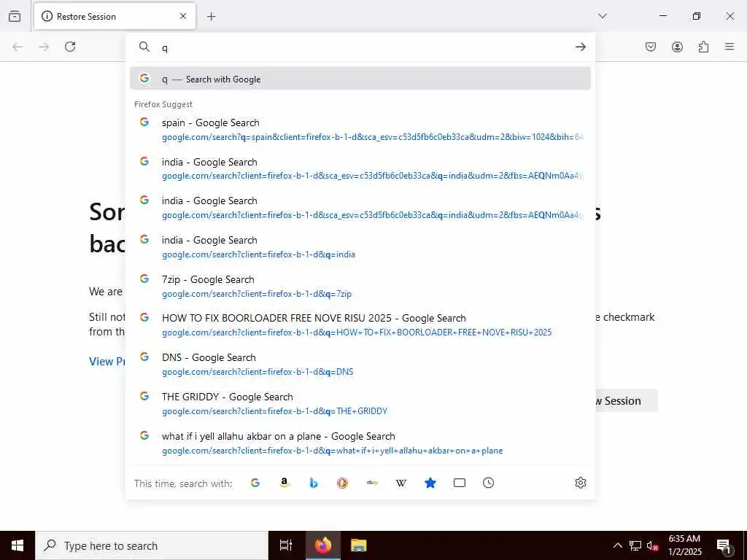Close the Restore Session tab
The width and height of the screenshot is (747, 560).
[x=183, y=16]
